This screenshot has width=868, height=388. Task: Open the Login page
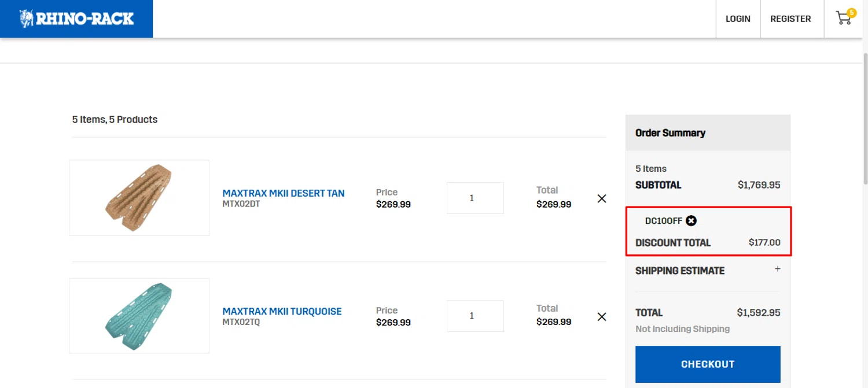click(x=738, y=19)
